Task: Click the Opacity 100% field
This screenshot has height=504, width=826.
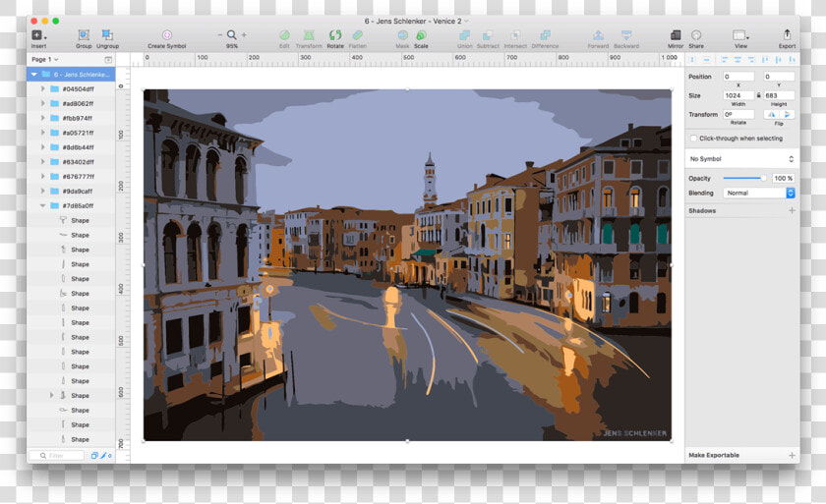Action: [x=783, y=179]
